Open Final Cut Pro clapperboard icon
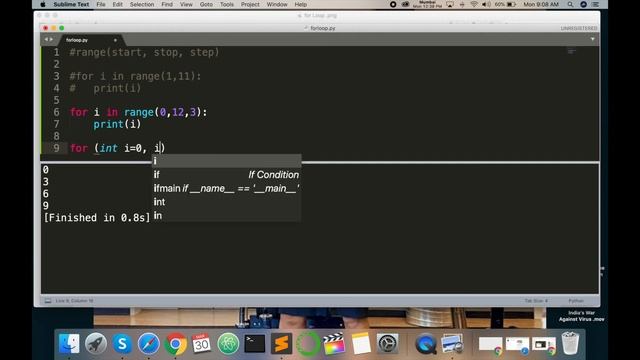This screenshot has height=360, width=640. pos(334,343)
